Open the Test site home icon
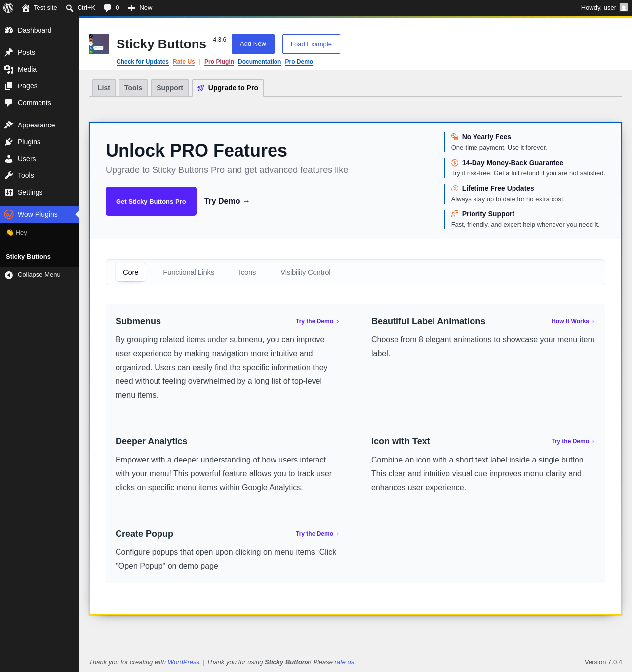Image resolution: width=632 pixels, height=672 pixels. click(x=26, y=8)
